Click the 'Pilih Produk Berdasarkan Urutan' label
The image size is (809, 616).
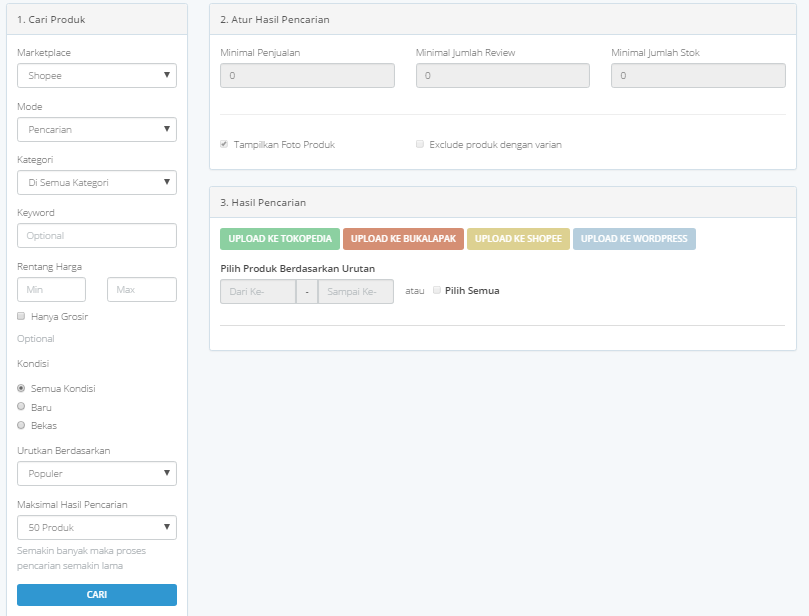[298, 268]
